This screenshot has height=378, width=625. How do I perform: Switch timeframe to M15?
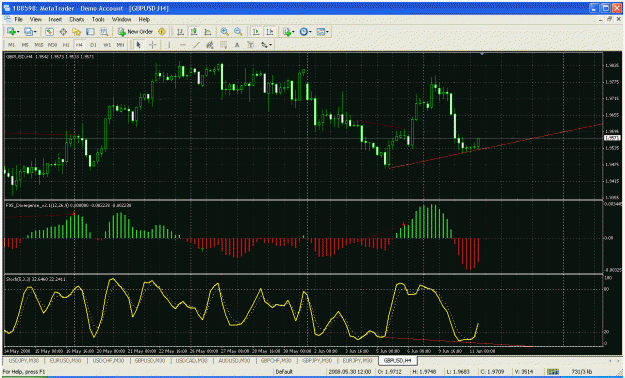pos(39,45)
